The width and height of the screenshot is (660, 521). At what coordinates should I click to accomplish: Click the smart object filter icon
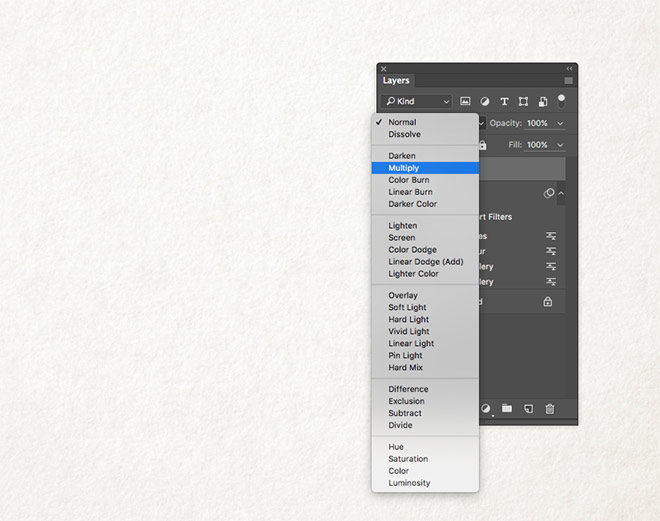[542, 101]
